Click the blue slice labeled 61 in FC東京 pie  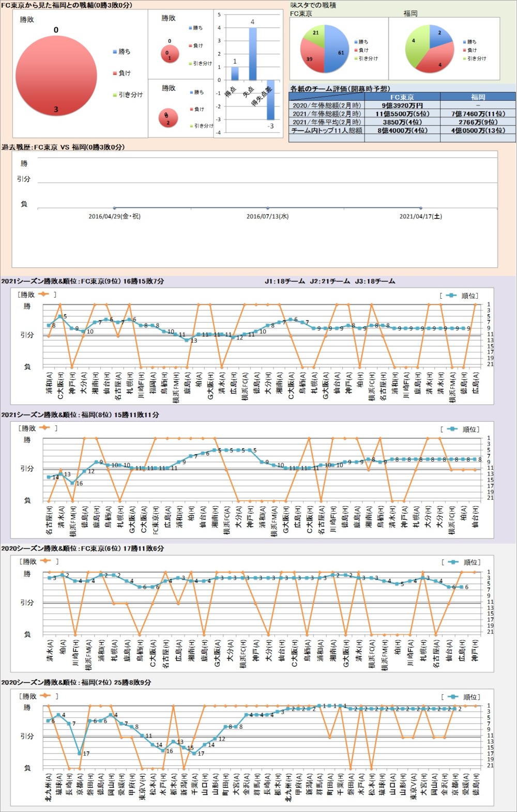click(337, 49)
